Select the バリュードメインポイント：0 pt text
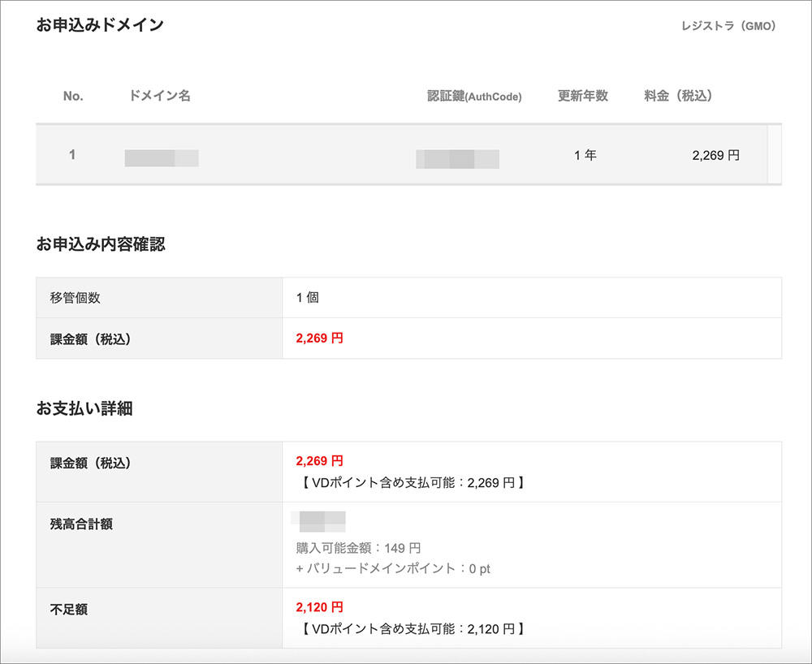 [394, 570]
